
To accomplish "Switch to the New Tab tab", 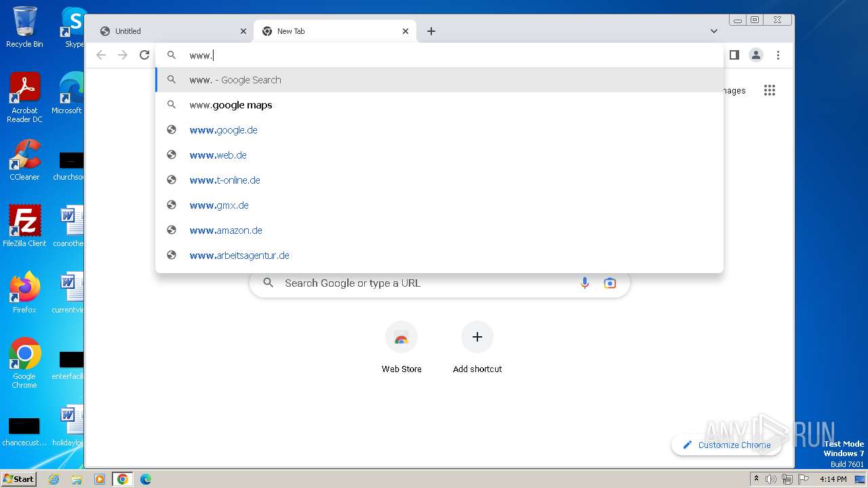I will point(335,31).
